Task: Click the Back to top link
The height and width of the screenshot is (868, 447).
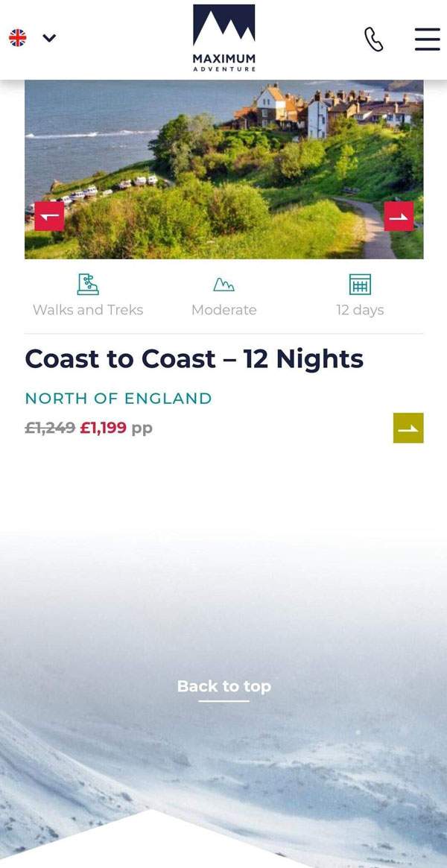Action: pos(223,686)
